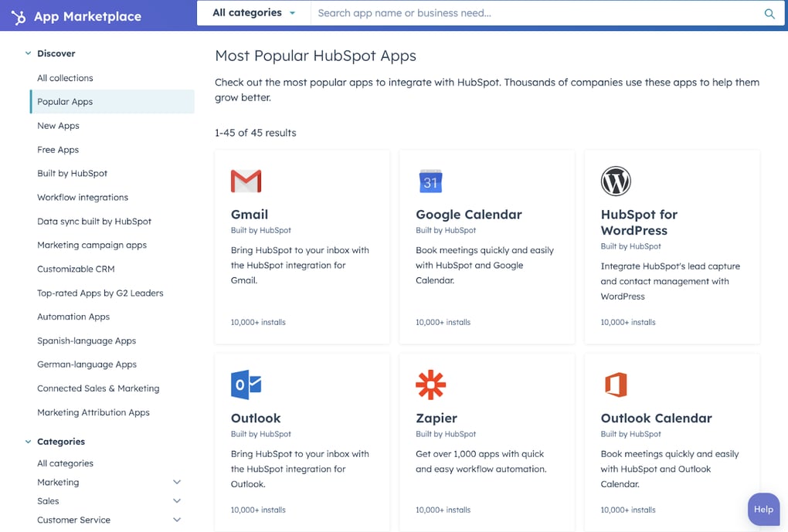Open the Free Apps section
Image resolution: width=788 pixels, height=532 pixels.
[x=57, y=149]
